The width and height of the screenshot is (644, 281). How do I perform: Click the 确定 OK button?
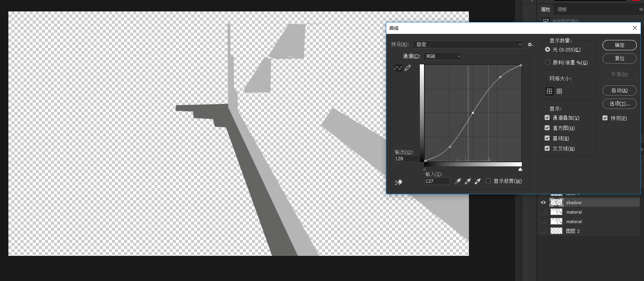pos(619,45)
